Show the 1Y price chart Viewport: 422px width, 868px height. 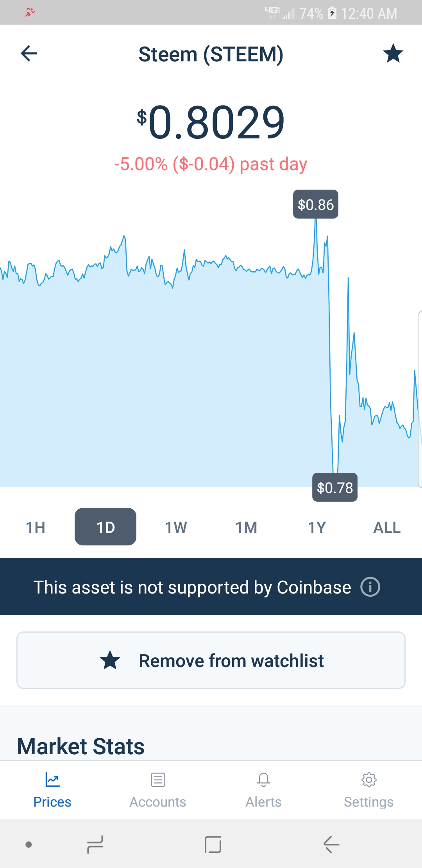[316, 527]
